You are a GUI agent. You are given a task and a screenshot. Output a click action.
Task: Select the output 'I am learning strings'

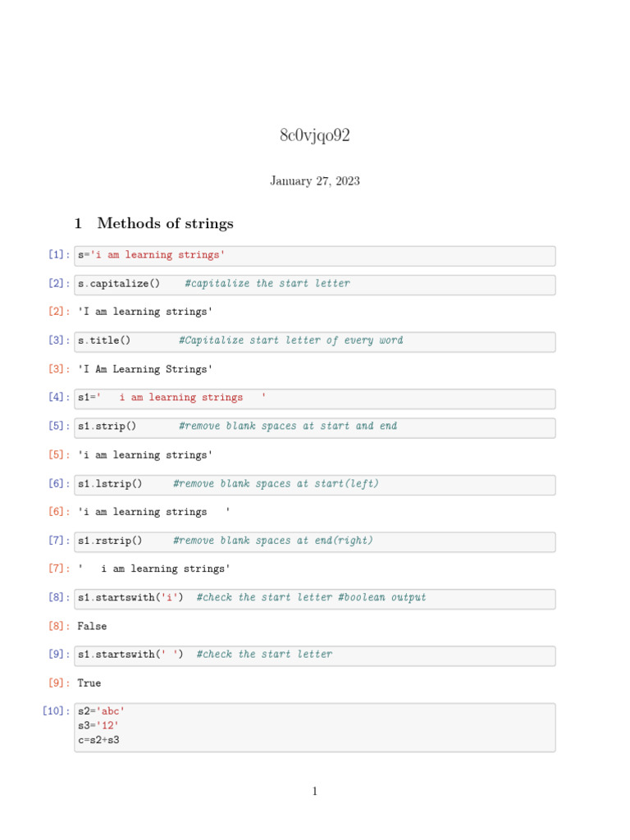pos(144,312)
